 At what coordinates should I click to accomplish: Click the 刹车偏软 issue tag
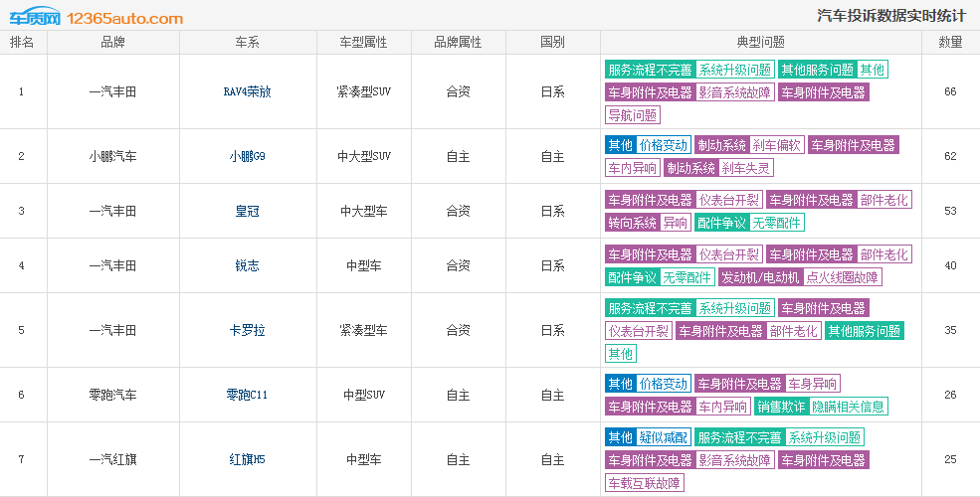(777, 145)
